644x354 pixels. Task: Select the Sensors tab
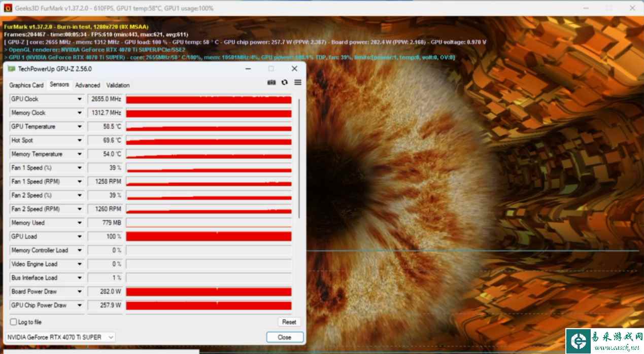(59, 85)
